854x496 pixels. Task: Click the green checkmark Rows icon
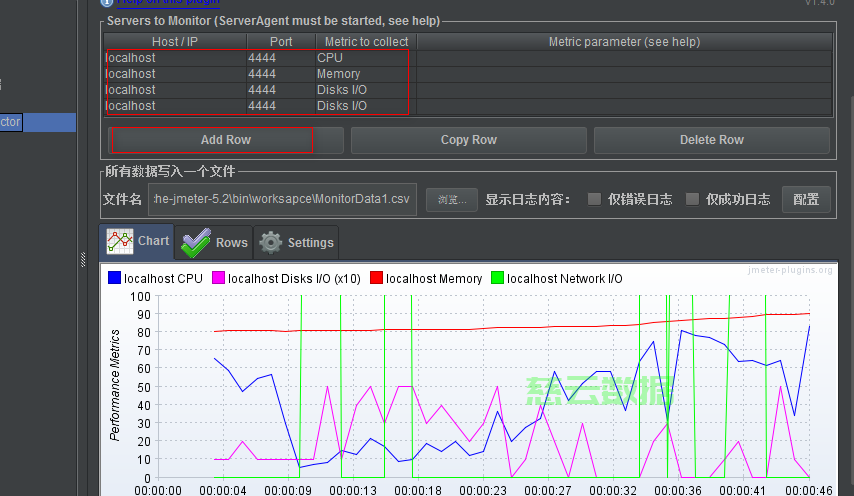click(x=196, y=242)
